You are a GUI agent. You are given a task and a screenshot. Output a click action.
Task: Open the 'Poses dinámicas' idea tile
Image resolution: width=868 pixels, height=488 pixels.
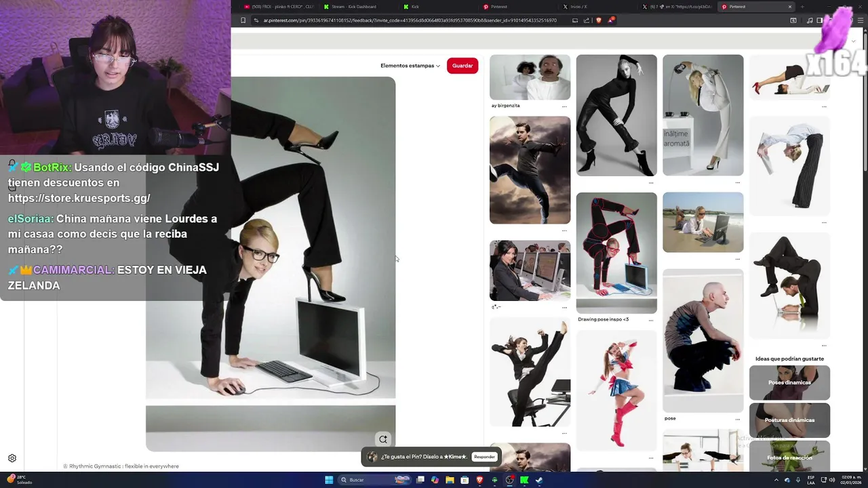pos(789,383)
